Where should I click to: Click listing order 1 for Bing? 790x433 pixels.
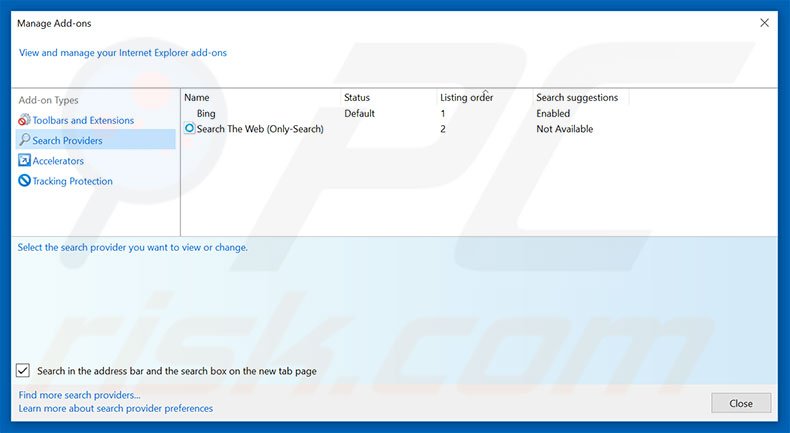click(x=442, y=113)
